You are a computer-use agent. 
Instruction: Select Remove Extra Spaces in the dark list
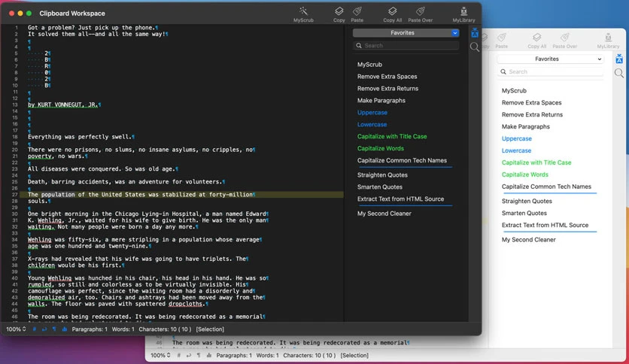coord(387,77)
